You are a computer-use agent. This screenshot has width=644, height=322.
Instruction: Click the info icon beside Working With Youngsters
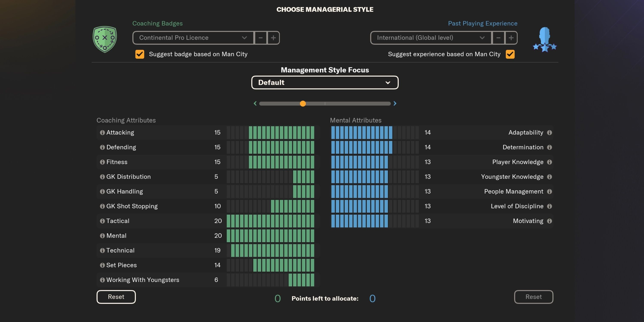[102, 280]
